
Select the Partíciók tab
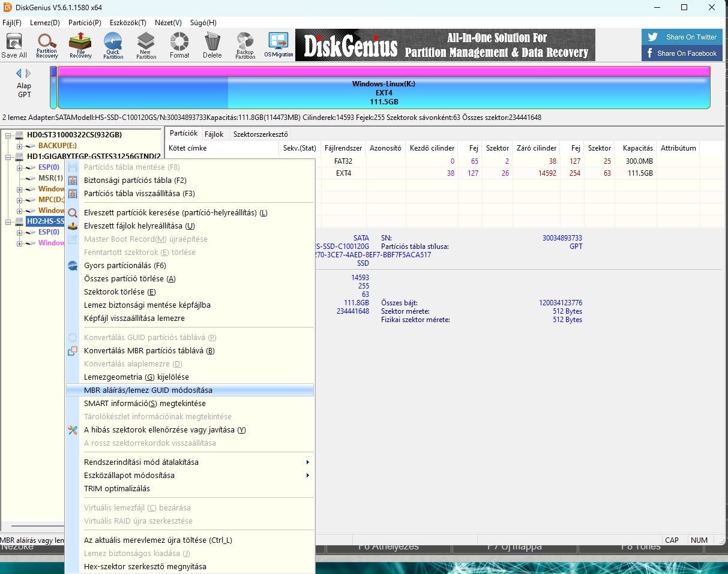point(183,134)
